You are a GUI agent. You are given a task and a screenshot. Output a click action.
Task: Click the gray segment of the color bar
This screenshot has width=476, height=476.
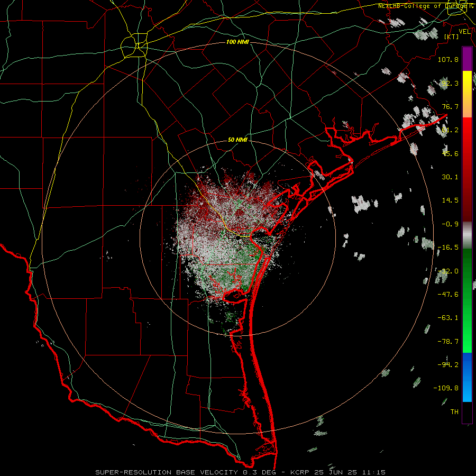467,234
